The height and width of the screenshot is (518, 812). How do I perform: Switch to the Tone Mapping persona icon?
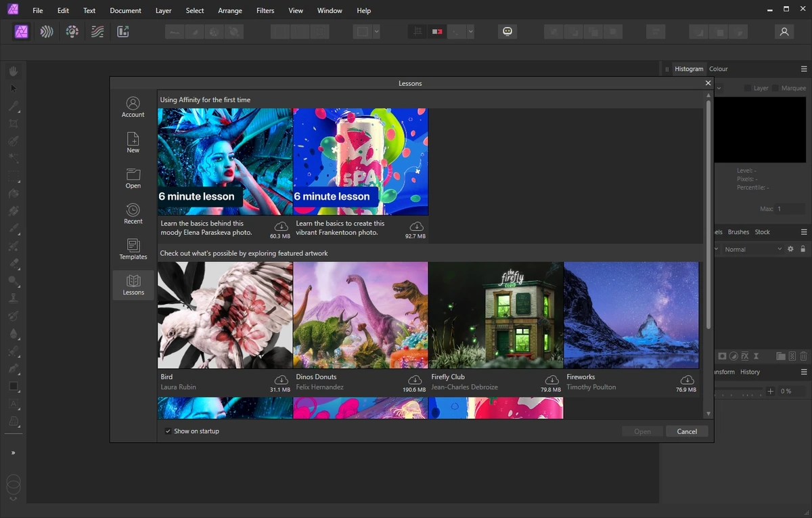pos(97,31)
